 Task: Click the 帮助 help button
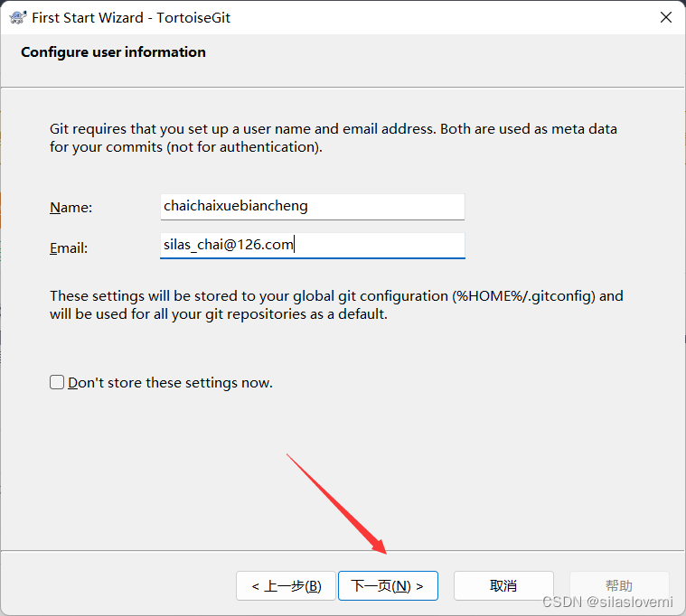click(x=619, y=586)
